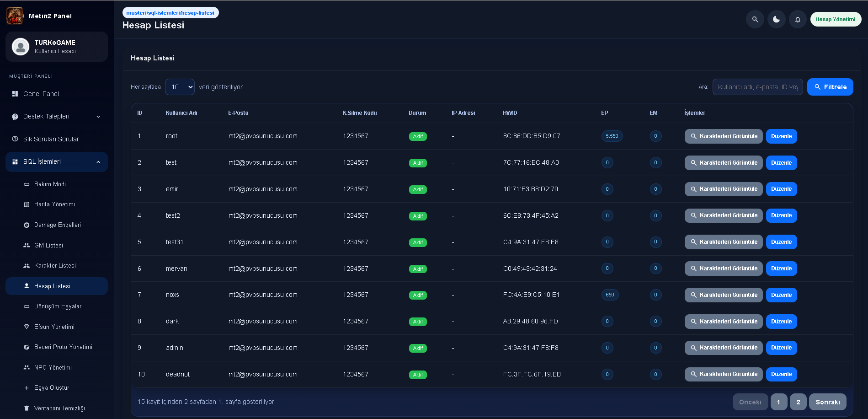Click the EP badge 650 for noxs
The image size is (868, 419).
(610, 295)
